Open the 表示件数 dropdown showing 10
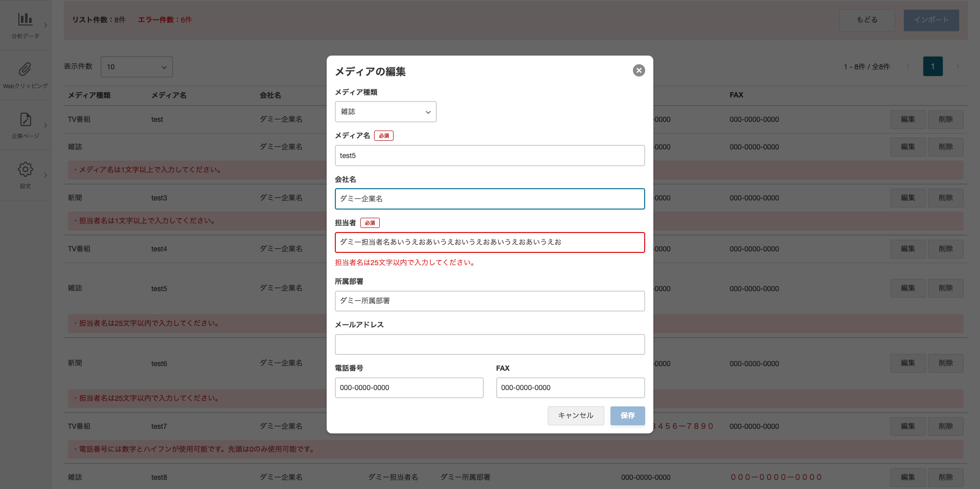Image resolution: width=980 pixels, height=489 pixels. (137, 67)
